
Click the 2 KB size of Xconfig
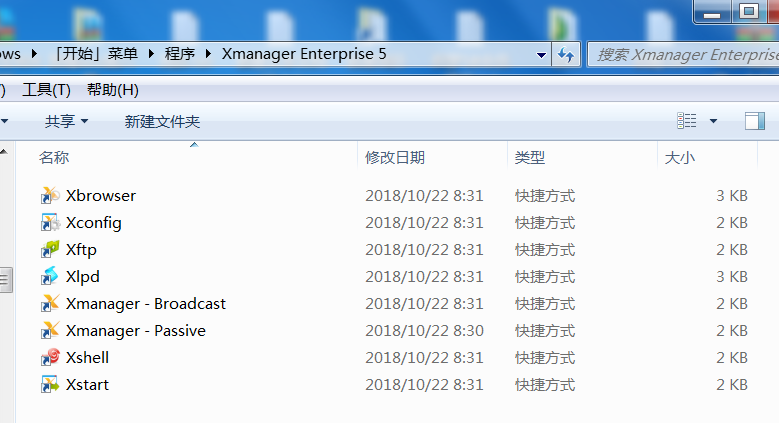(732, 223)
